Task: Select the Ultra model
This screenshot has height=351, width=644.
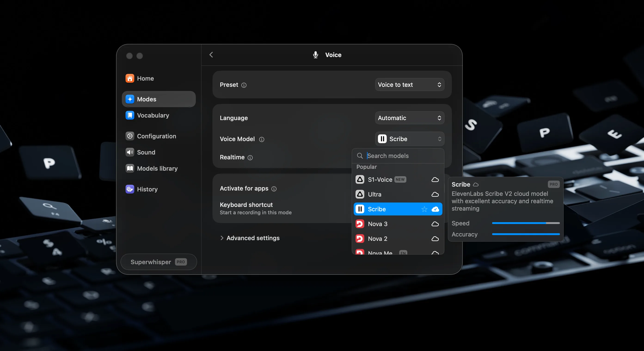Action: click(x=398, y=194)
